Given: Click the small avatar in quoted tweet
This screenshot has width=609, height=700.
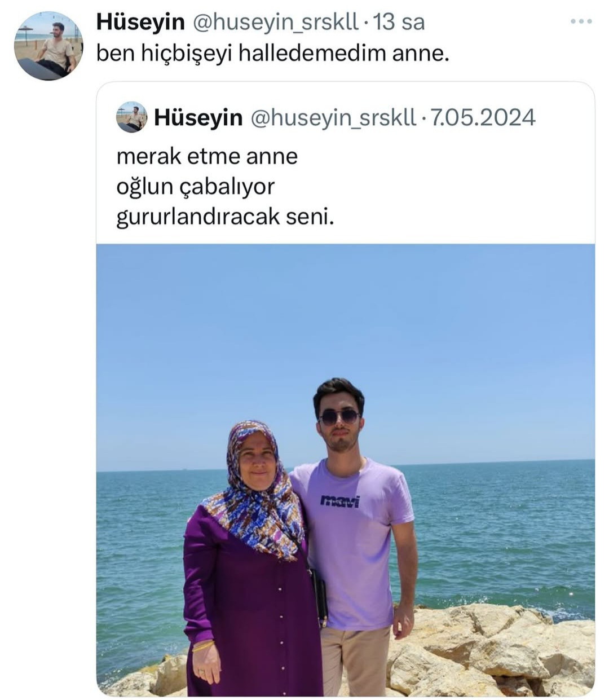Looking at the screenshot, I should point(132,117).
